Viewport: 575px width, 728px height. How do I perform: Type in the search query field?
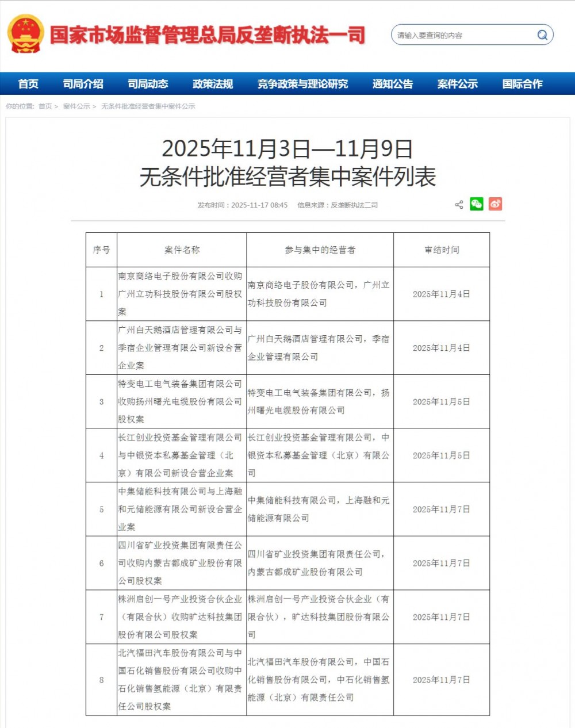(x=460, y=35)
